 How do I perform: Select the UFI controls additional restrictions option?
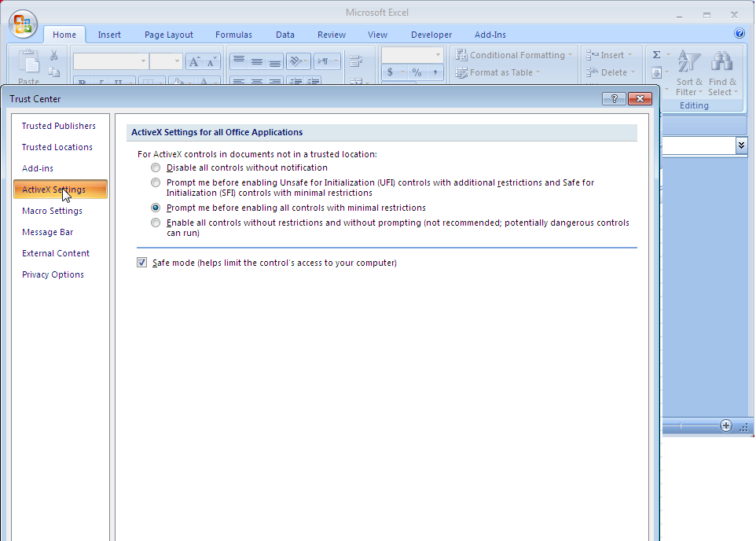156,182
